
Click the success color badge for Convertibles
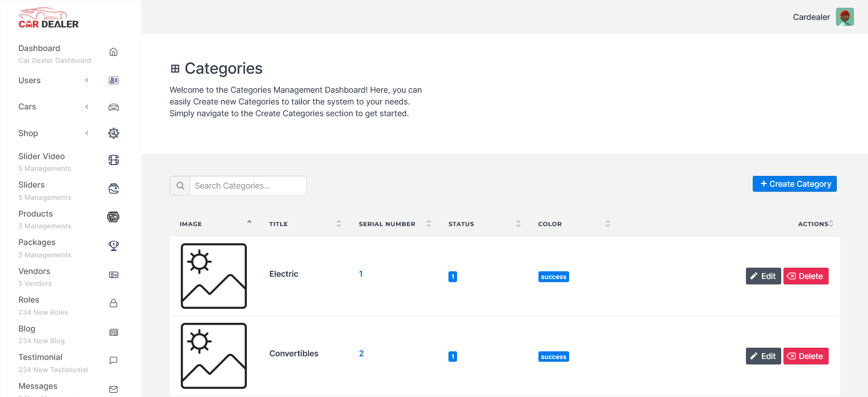[x=553, y=357]
